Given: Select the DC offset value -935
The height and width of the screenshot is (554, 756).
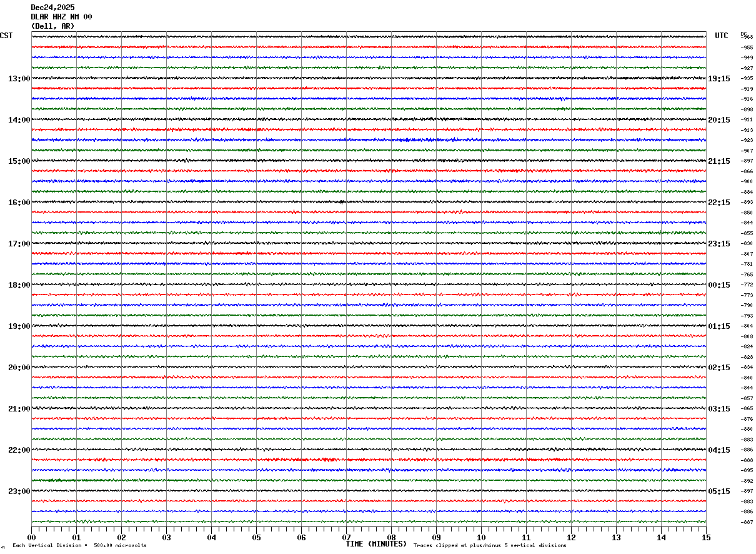Looking at the screenshot, I should pyautogui.click(x=747, y=79).
